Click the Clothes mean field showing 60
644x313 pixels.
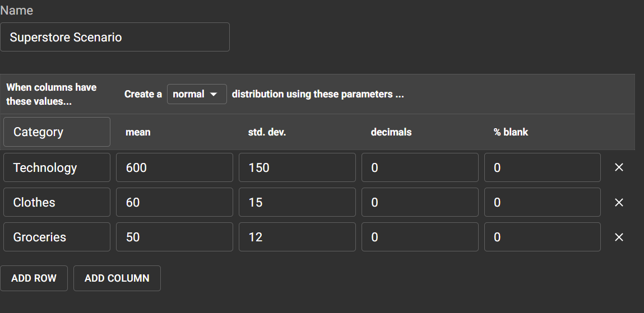(174, 202)
